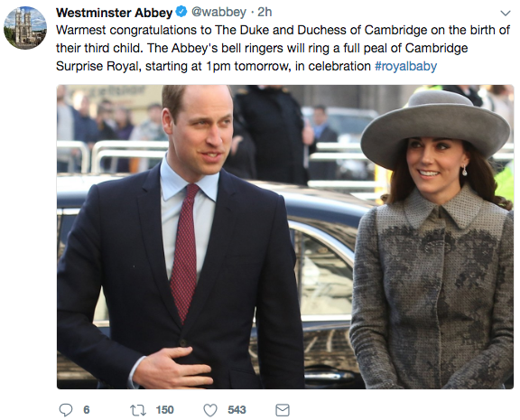Click the 543 likes count
Viewport: 520px width, 420px height.
click(237, 410)
